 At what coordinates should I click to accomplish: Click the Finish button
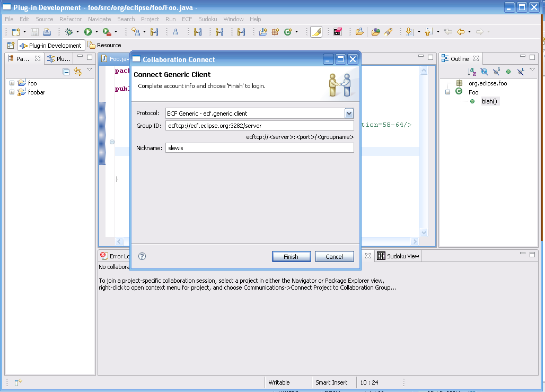(291, 257)
